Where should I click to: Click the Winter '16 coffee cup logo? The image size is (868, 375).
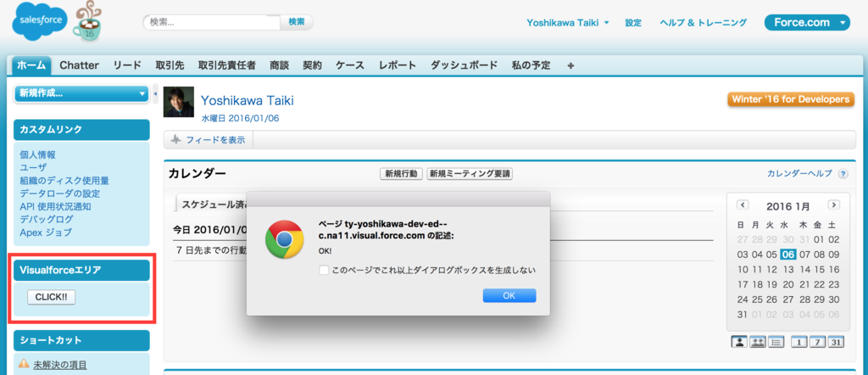pyautogui.click(x=87, y=21)
